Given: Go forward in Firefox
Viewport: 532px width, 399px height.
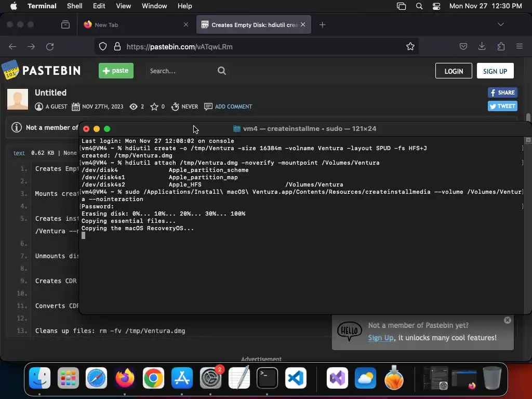Looking at the screenshot, I should (x=31, y=46).
